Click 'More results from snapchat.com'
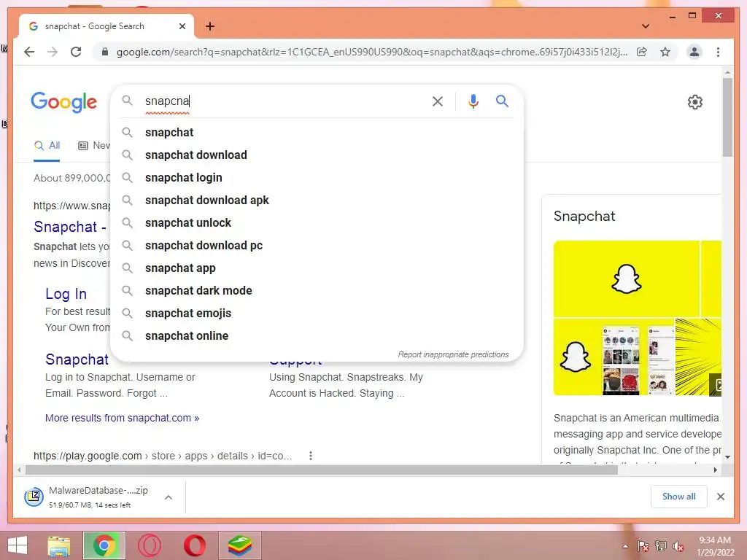This screenshot has height=560, width=747. 122,418
